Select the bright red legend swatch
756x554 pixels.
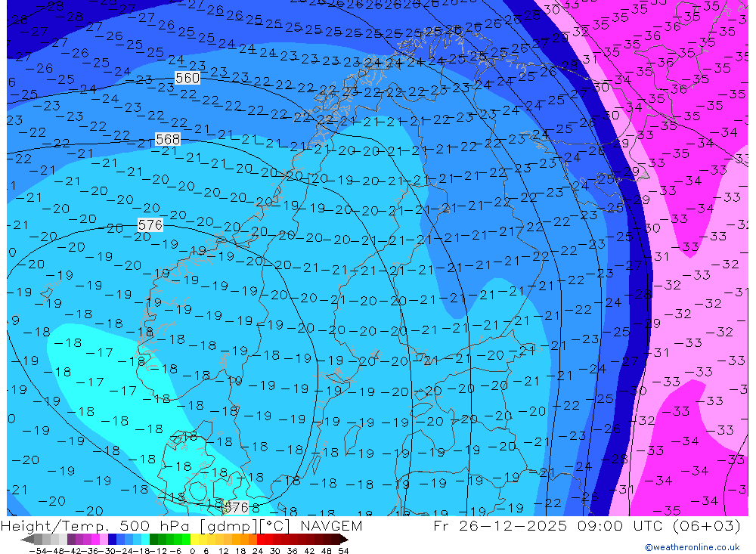point(261,539)
